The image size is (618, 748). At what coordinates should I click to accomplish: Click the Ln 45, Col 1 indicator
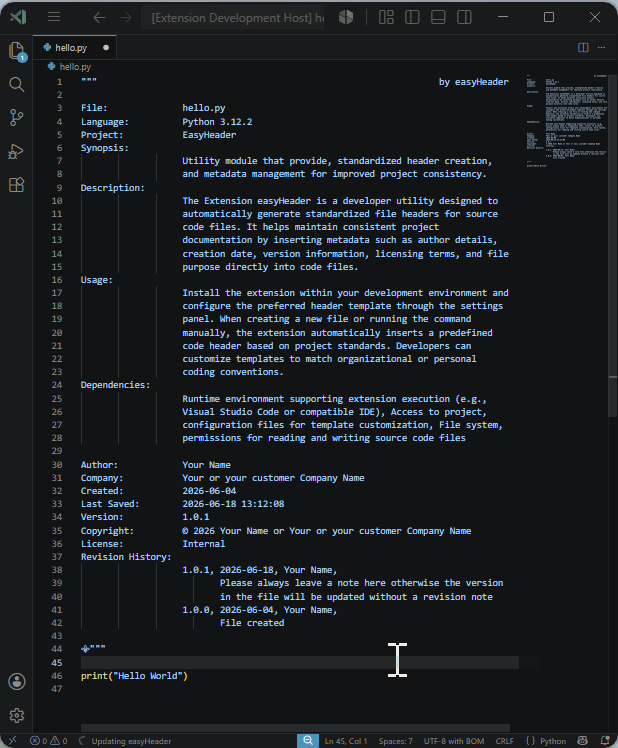pos(346,741)
